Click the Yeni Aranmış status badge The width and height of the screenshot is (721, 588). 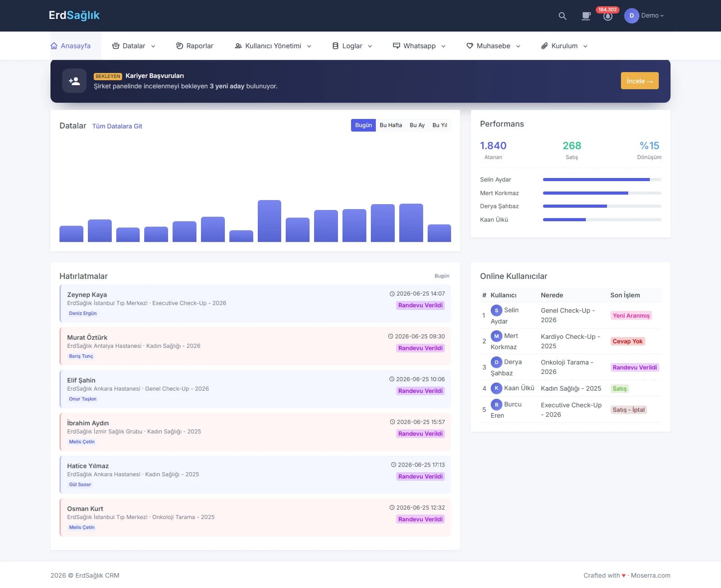pos(631,316)
